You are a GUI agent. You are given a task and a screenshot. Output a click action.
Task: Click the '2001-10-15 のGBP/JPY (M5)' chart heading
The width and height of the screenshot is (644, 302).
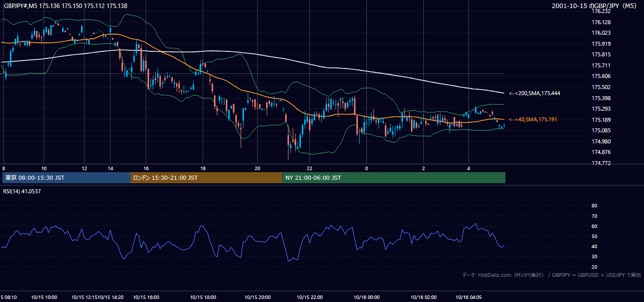594,6
